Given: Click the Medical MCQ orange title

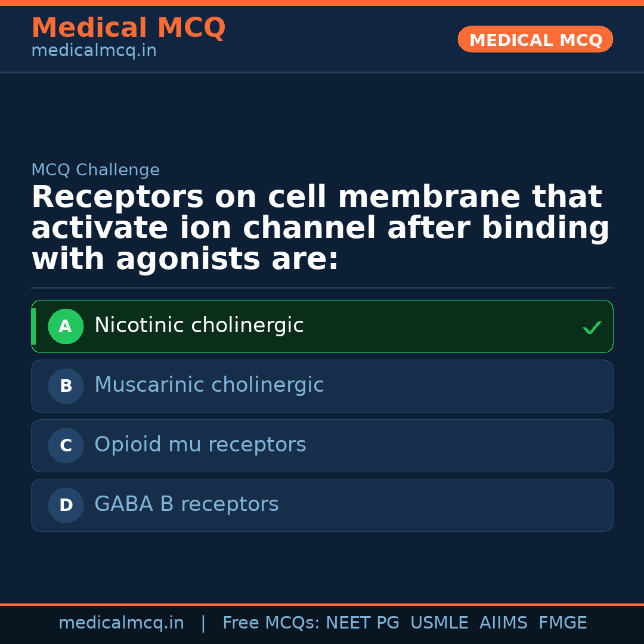Looking at the screenshot, I should (128, 28).
